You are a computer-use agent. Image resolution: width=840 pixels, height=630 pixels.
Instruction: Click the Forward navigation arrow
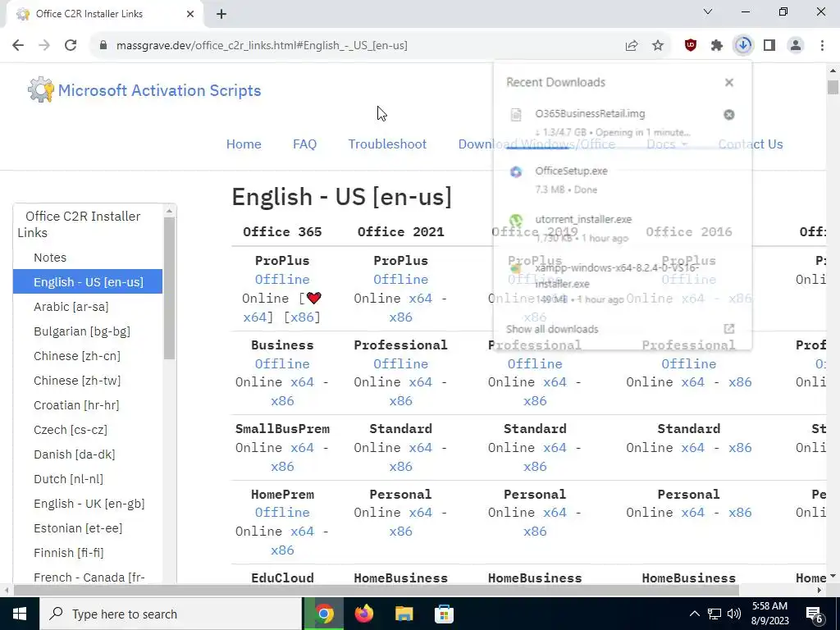44,46
